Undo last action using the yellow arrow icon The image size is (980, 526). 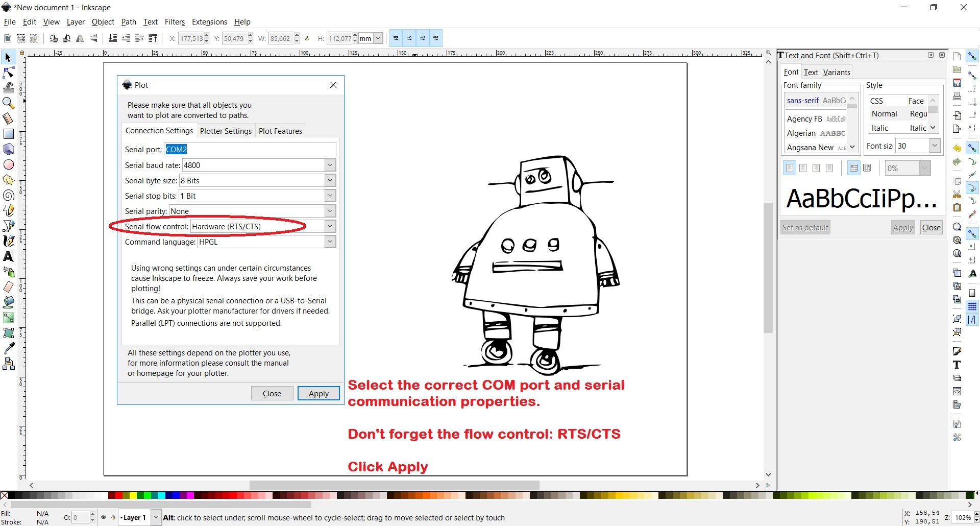click(x=957, y=149)
